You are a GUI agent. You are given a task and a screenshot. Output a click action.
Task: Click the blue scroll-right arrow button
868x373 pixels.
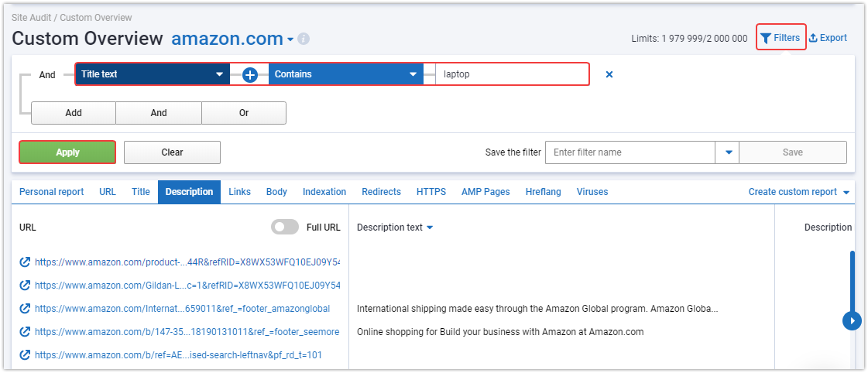click(852, 320)
